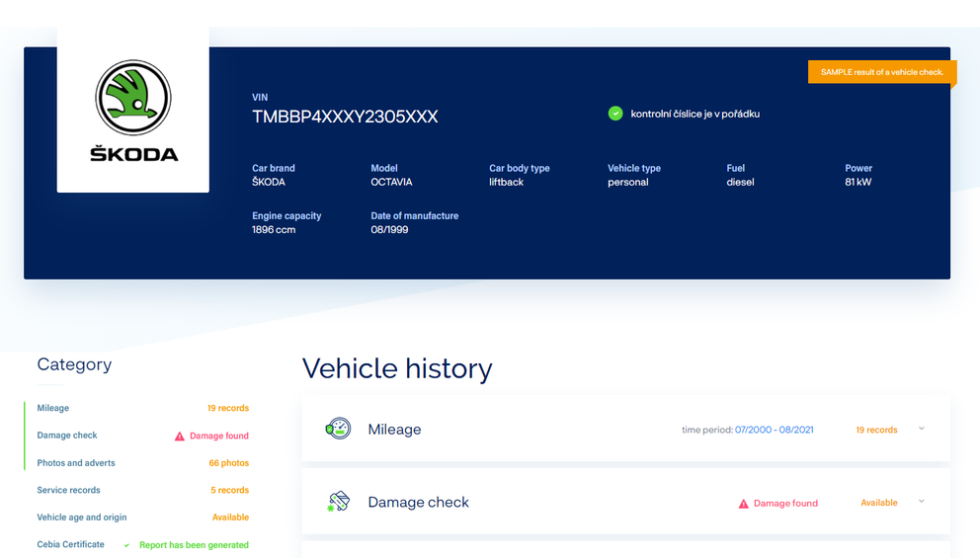This screenshot has width=980, height=558.
Task: Select Vehicle age and origin category
Action: [x=81, y=518]
